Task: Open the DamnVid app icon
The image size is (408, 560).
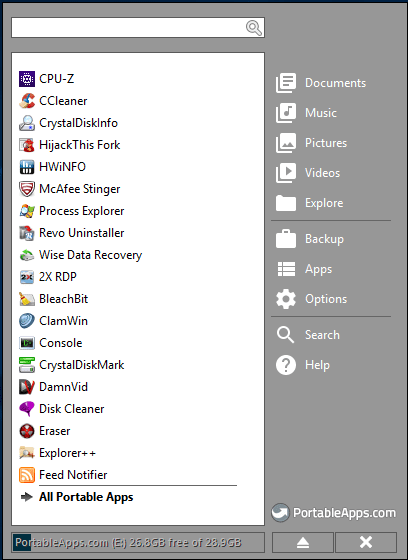Action: [27, 387]
